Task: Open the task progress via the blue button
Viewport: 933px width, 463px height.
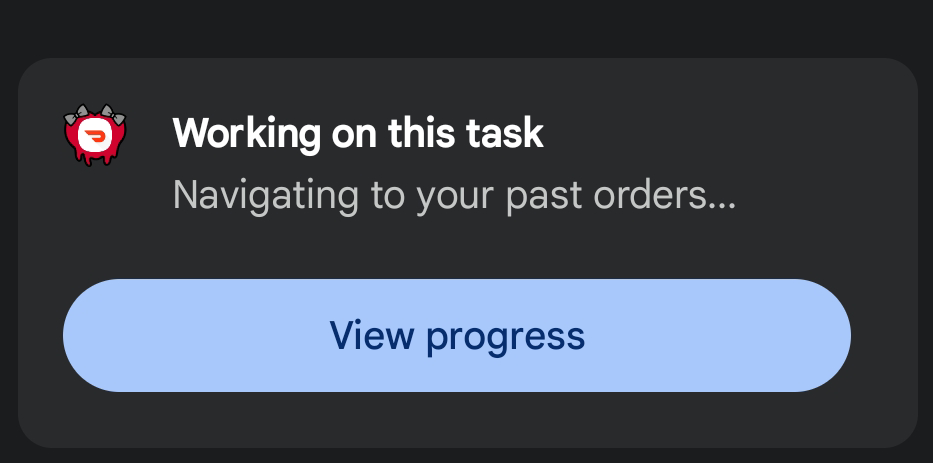Action: (x=456, y=335)
